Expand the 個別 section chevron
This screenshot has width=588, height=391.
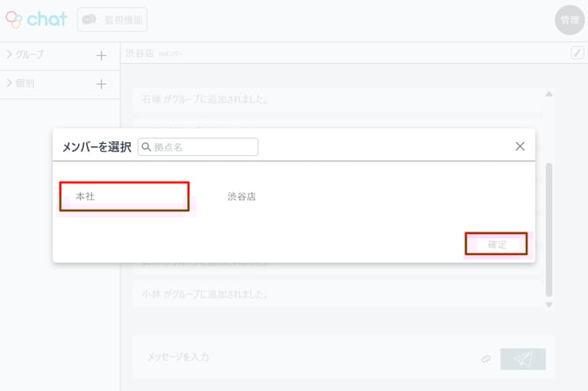(x=10, y=84)
